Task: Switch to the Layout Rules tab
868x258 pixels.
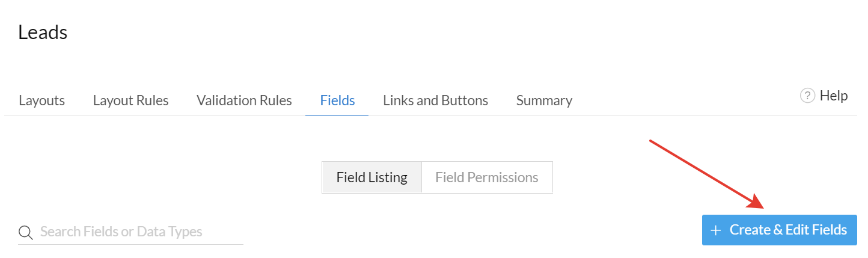Action: (x=130, y=100)
